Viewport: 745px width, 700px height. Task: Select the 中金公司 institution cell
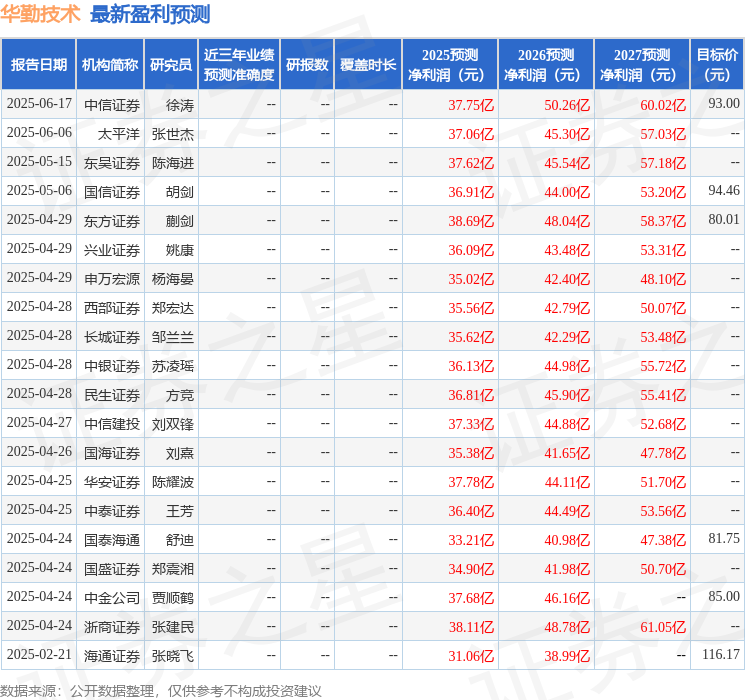(112, 598)
